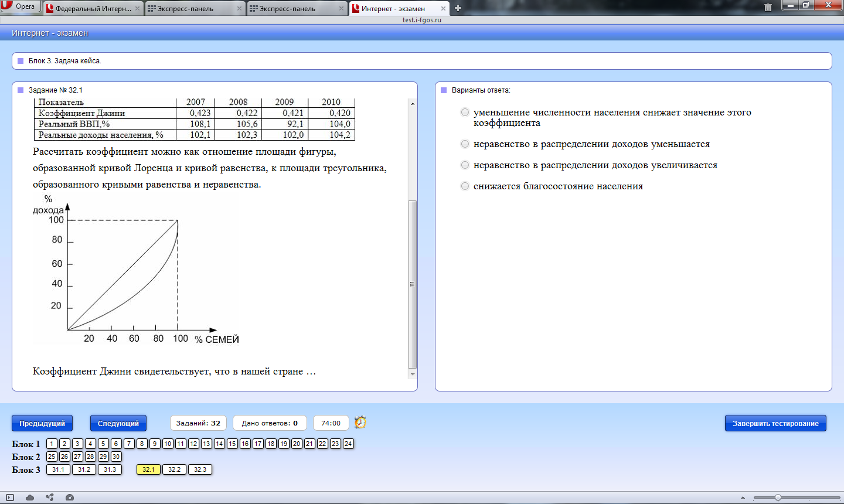
Task: Choose answer about уменьшение численности населения
Action: click(x=465, y=112)
